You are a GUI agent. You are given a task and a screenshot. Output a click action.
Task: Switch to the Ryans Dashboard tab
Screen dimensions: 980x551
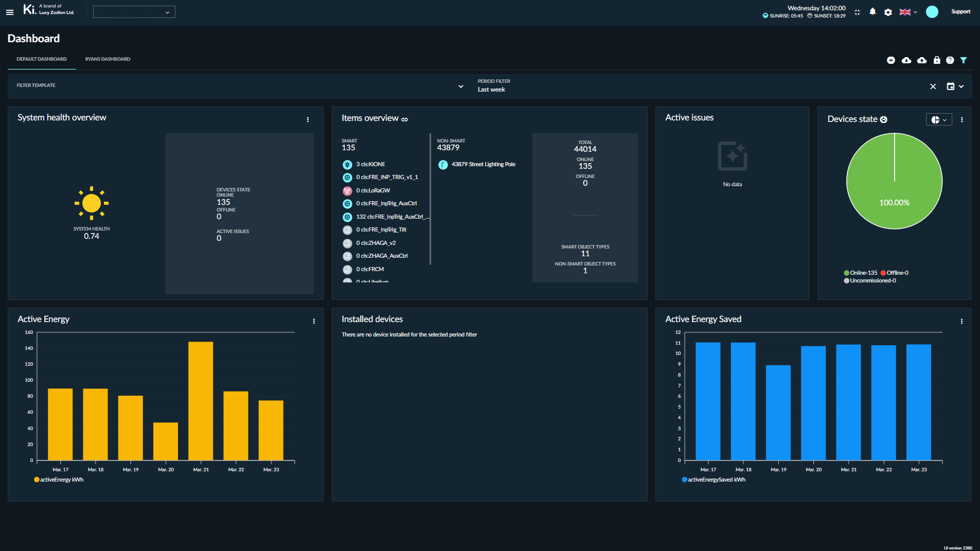[x=108, y=59]
